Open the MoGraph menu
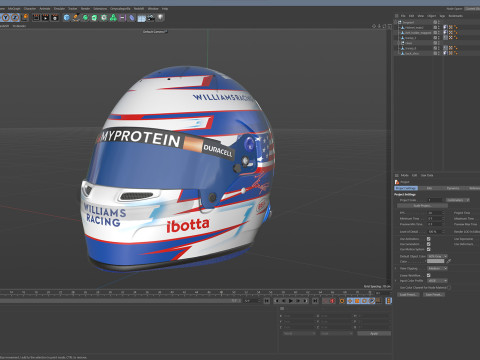The height and width of the screenshot is (360, 480). pyautogui.click(x=14, y=9)
